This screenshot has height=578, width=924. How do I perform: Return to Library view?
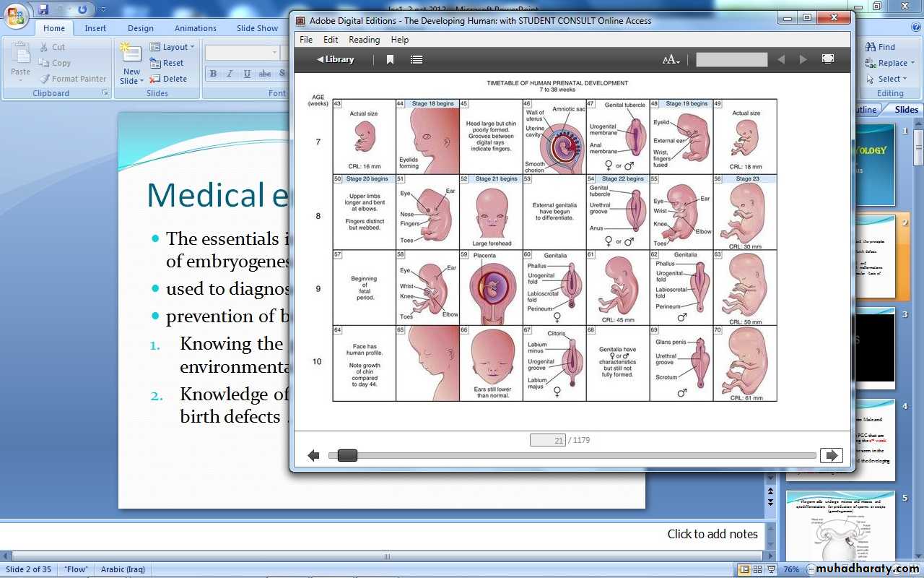(335, 59)
